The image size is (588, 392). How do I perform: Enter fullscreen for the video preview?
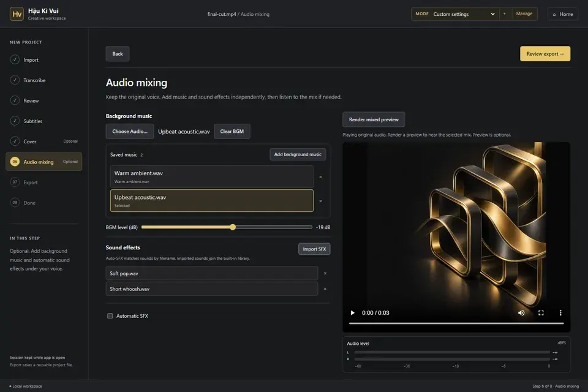click(x=541, y=313)
